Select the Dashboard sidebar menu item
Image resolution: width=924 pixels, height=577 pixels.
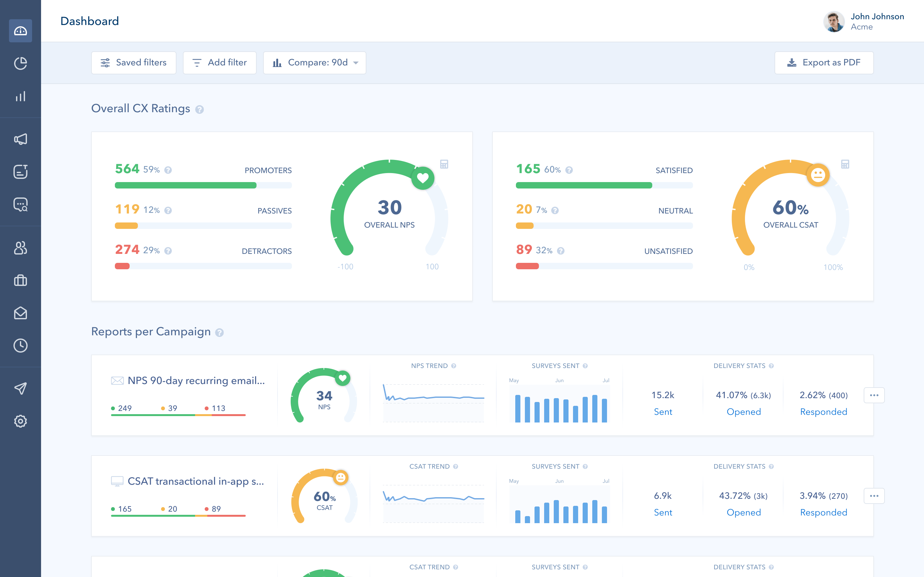coord(20,31)
